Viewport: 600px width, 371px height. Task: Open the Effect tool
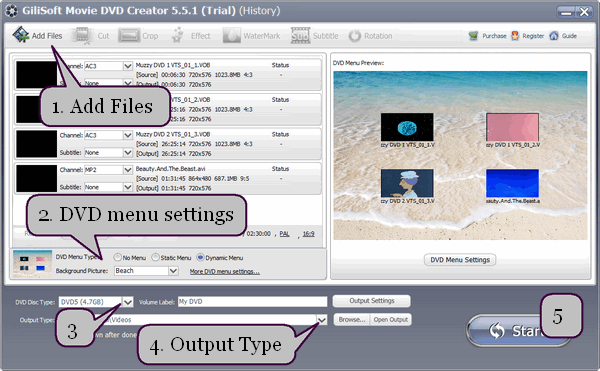click(x=191, y=36)
